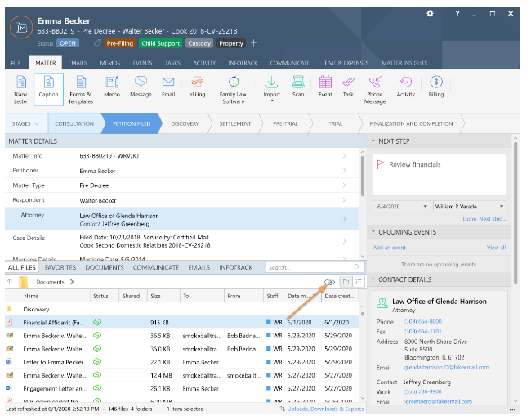
Task: Add a new tag with plus icon
Action: (253, 43)
